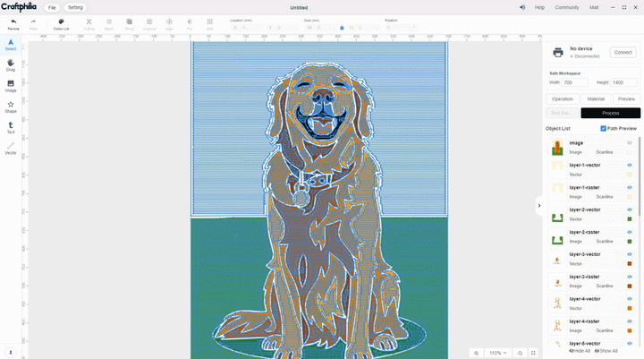Click the Align toolbar icon
Image resolution: width=644 pixels, height=359 pixels.
(x=169, y=21)
